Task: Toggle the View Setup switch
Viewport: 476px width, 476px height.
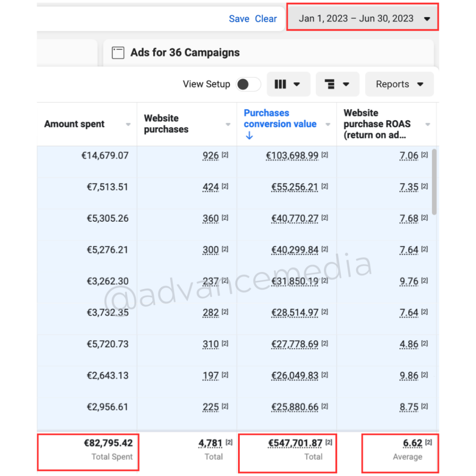Action: [248, 84]
